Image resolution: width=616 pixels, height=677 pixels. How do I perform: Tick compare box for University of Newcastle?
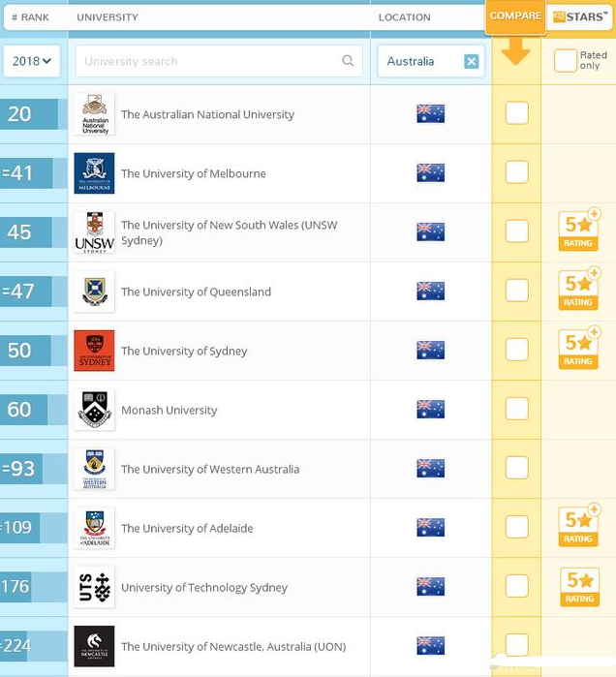(516, 645)
